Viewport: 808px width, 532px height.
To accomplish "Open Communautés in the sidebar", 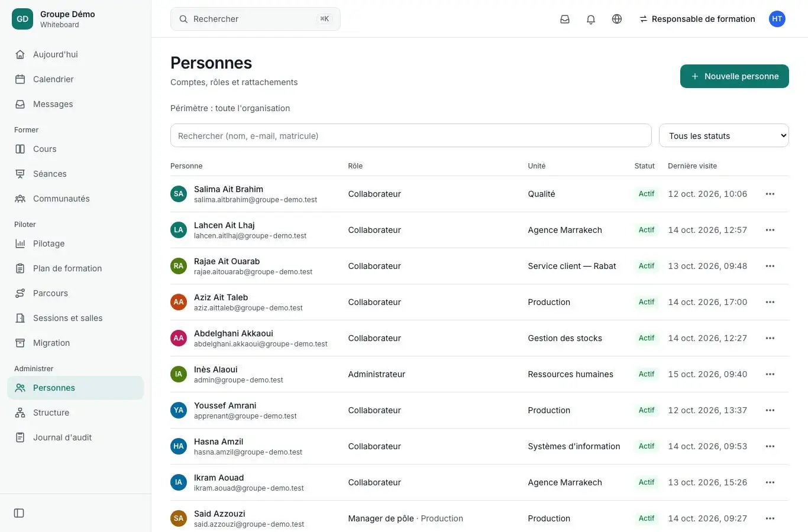I will click(x=76, y=199).
